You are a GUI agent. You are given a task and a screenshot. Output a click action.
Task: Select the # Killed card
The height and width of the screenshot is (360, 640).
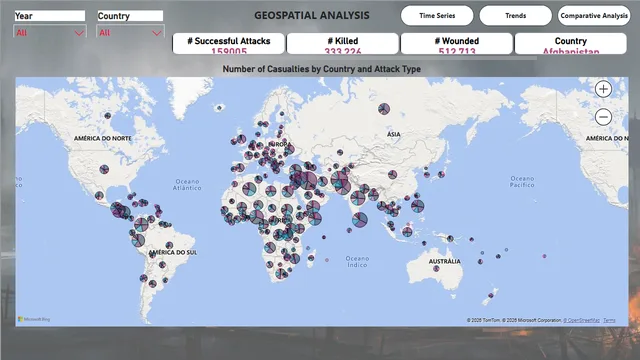coord(342,43)
